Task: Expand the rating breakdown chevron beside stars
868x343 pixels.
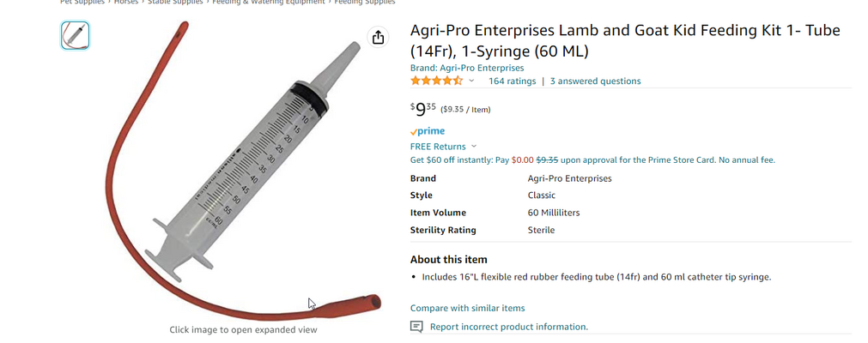Action: 471,81
